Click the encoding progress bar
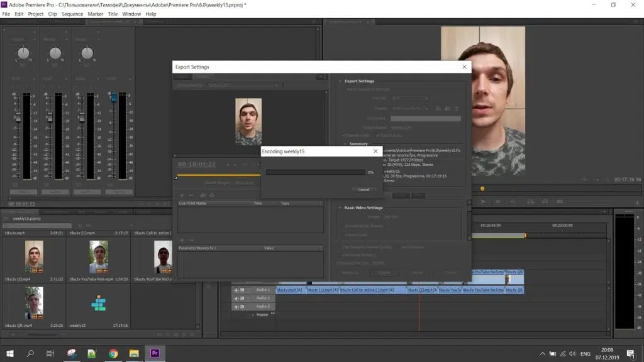The height and width of the screenshot is (362, 644). tap(315, 172)
